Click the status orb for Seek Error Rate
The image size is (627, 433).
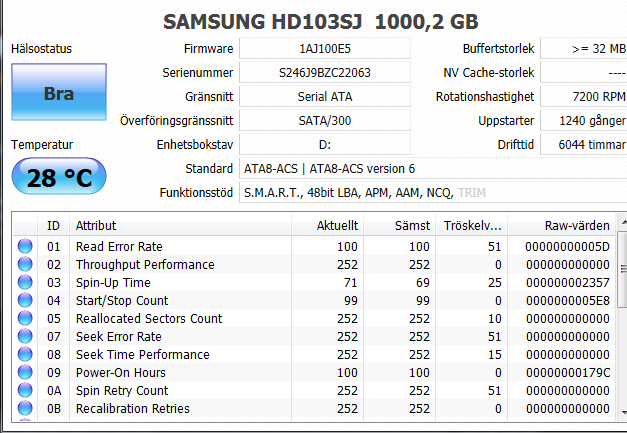tap(25, 336)
